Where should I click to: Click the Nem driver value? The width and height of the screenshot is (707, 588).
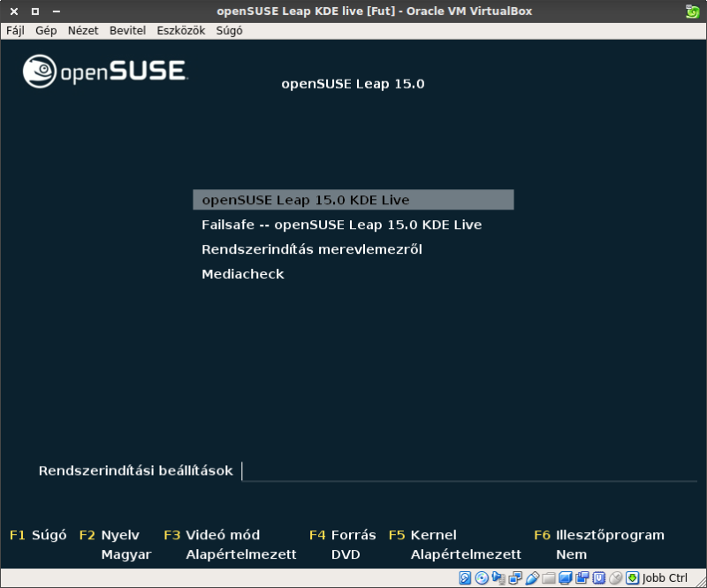571,554
